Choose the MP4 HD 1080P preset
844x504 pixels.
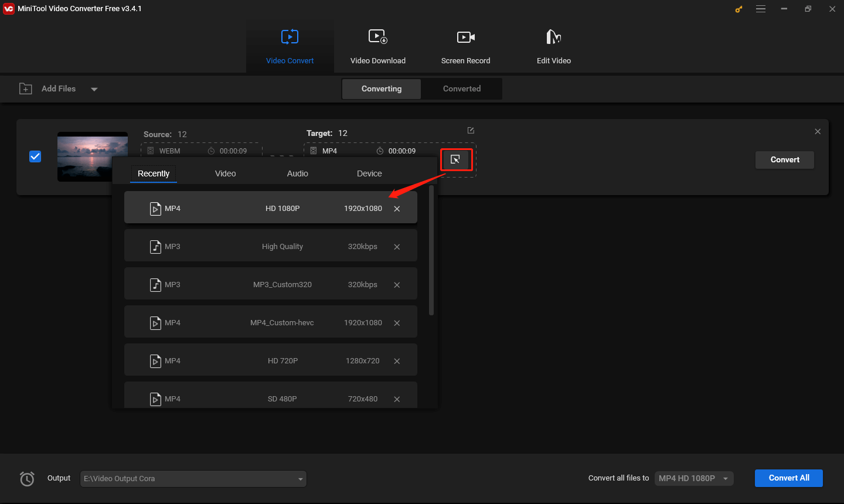pos(271,207)
